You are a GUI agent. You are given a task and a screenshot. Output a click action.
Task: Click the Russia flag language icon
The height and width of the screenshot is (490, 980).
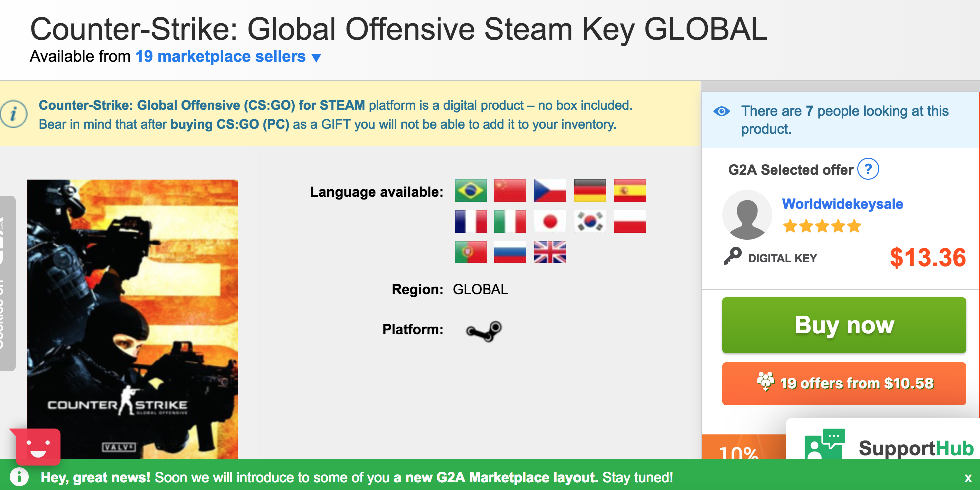510,252
